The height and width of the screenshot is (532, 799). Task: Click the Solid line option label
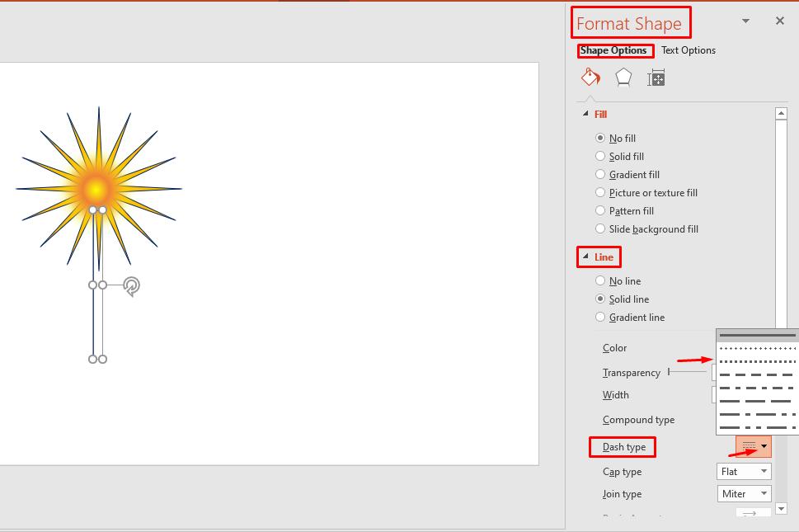click(631, 299)
